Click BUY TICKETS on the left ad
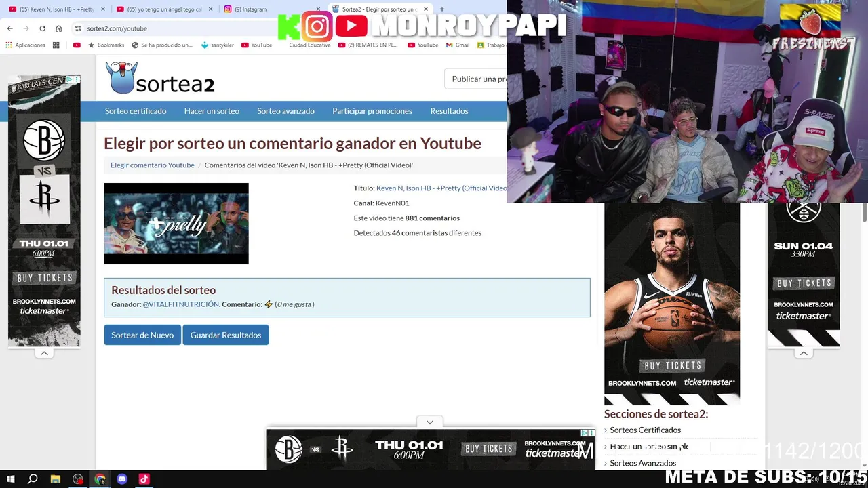This screenshot has width=868, height=488. 45,278
